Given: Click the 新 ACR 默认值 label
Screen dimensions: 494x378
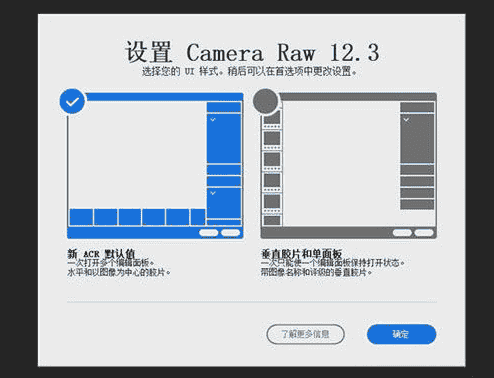Looking at the screenshot, I should 101,254.
